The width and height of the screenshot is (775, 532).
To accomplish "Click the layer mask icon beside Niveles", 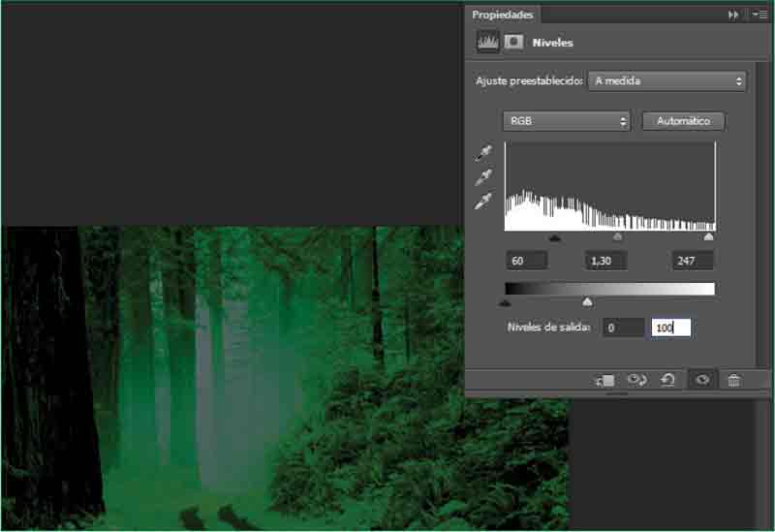I will [513, 43].
